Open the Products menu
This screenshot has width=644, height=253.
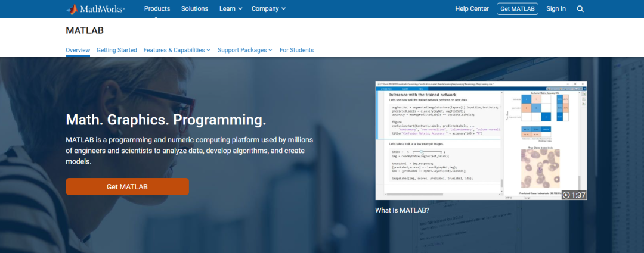pos(157,8)
